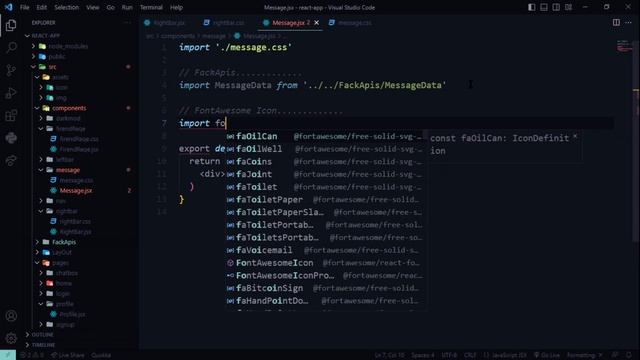
Task: Open the View menu
Action: click(93, 7)
